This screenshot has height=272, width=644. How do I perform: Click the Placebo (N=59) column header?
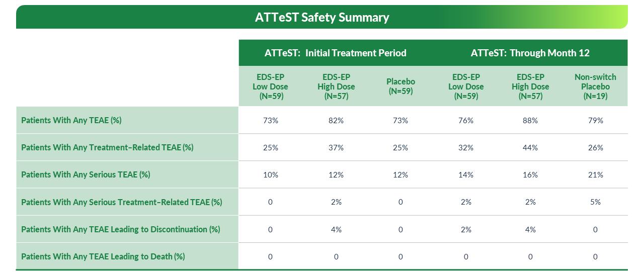pyautogui.click(x=400, y=86)
